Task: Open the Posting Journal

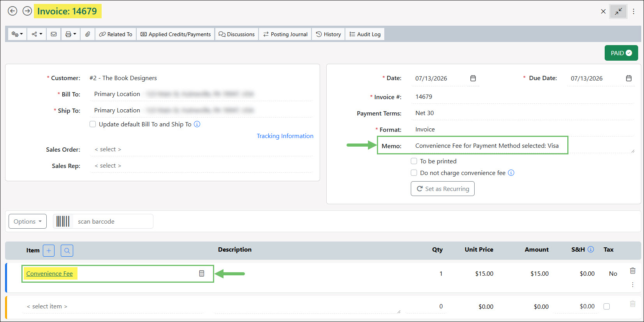Action: click(285, 34)
